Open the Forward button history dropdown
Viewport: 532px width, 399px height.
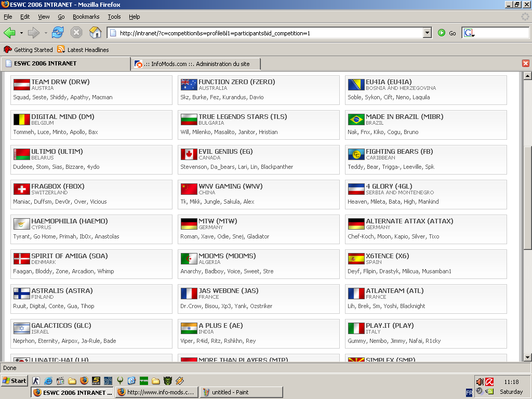coord(46,33)
